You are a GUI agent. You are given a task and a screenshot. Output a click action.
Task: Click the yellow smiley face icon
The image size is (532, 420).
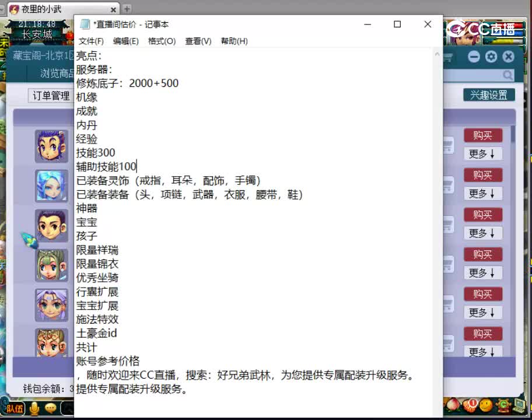[486, 405]
